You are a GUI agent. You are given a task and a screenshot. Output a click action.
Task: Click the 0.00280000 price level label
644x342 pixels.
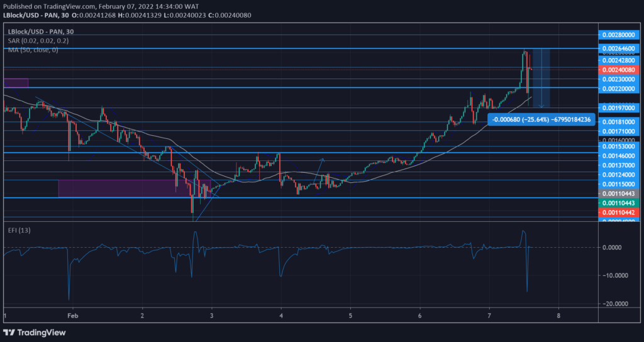[618, 35]
